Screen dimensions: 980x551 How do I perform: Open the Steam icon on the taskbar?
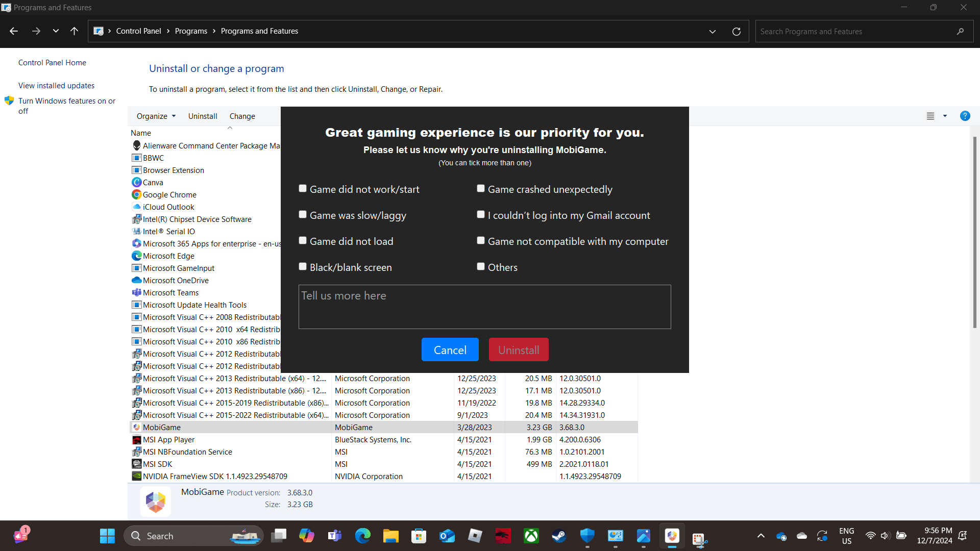point(559,536)
